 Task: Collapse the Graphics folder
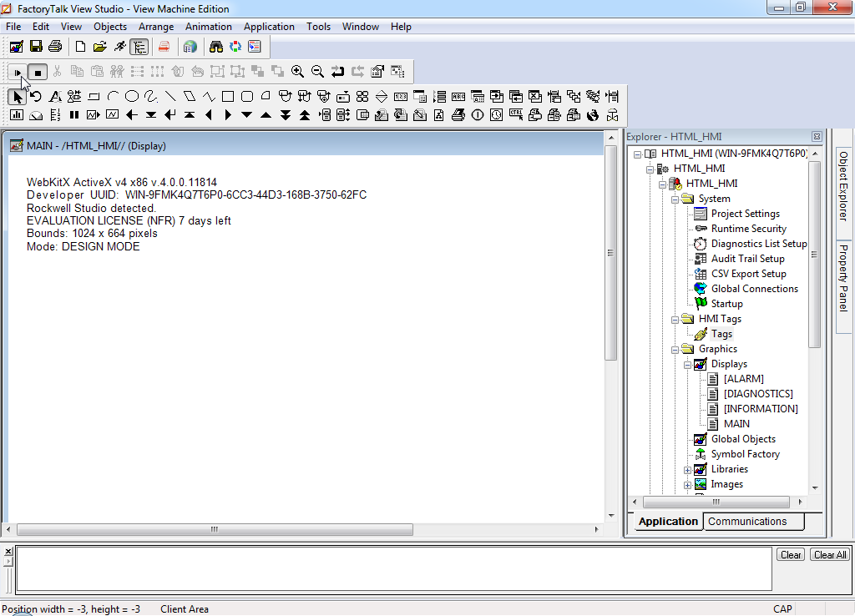675,350
